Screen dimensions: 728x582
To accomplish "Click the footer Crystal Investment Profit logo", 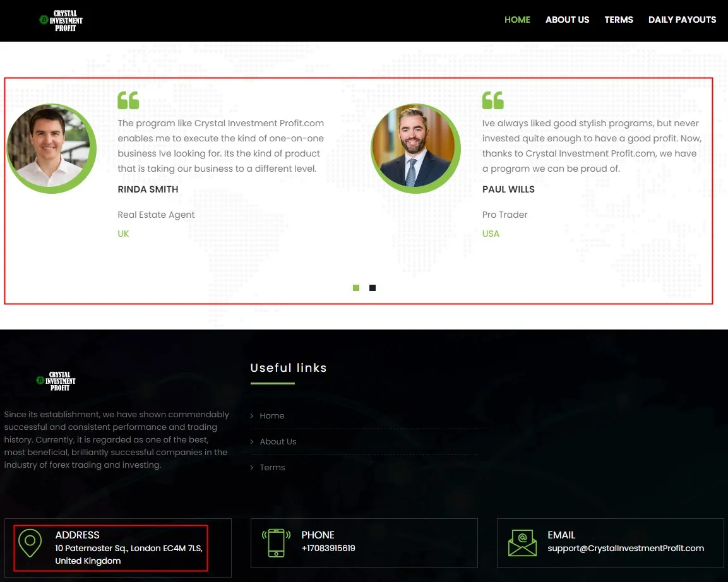I will [56, 381].
